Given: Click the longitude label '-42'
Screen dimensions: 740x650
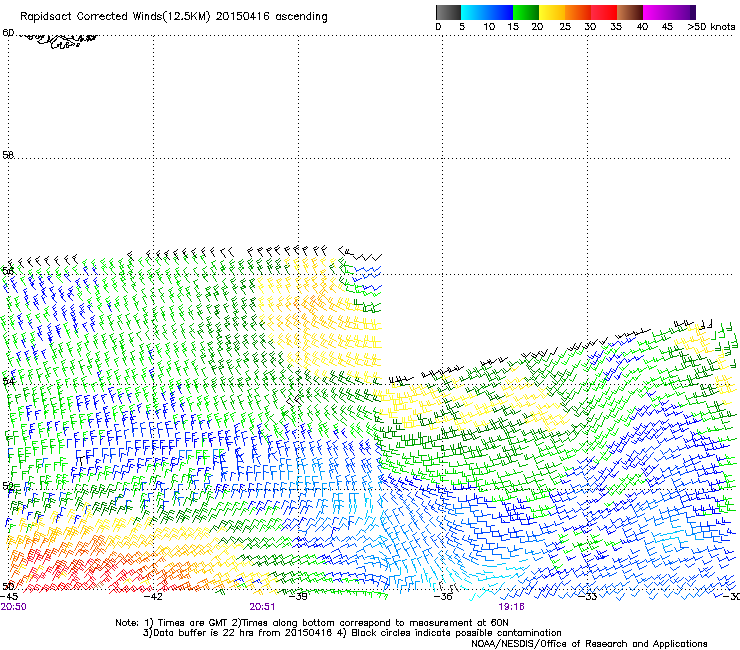Looking at the screenshot, I should [153, 596].
